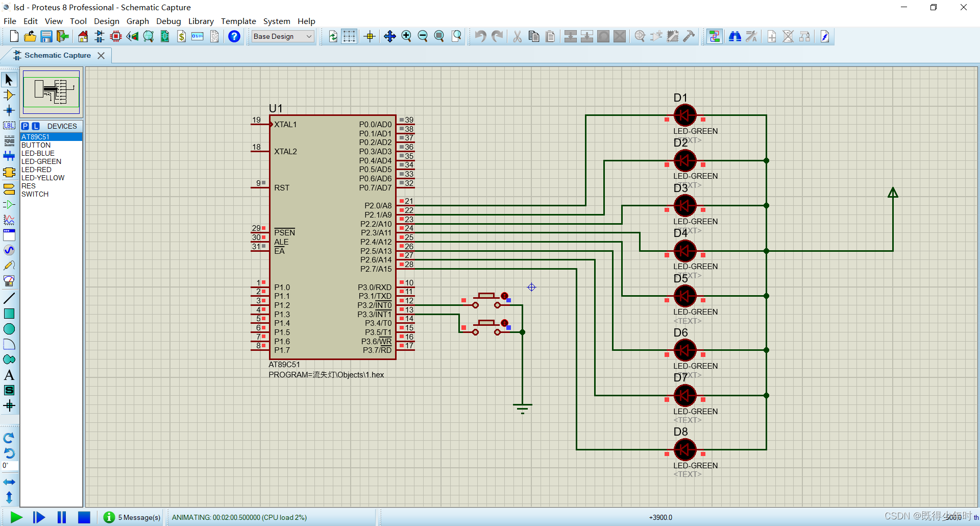The height and width of the screenshot is (526, 980).
Task: Toggle the upper push button actuator
Action: 505,296
